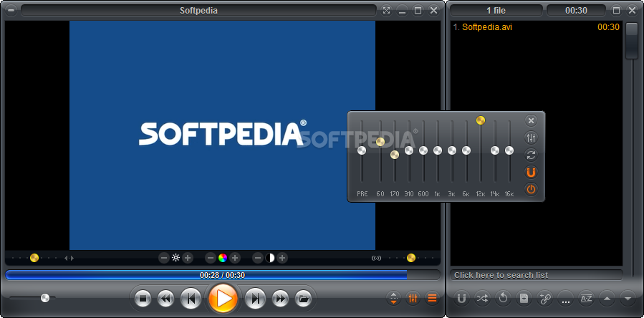This screenshot has height=318, width=644.
Task: Click the gold knob on the left control bar slider
Action: [x=34, y=258]
